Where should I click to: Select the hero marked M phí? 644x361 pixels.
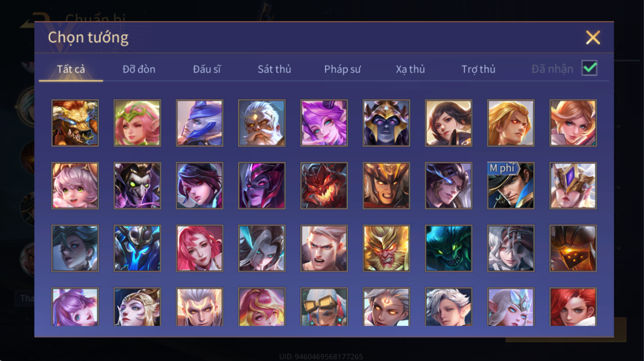(x=511, y=186)
